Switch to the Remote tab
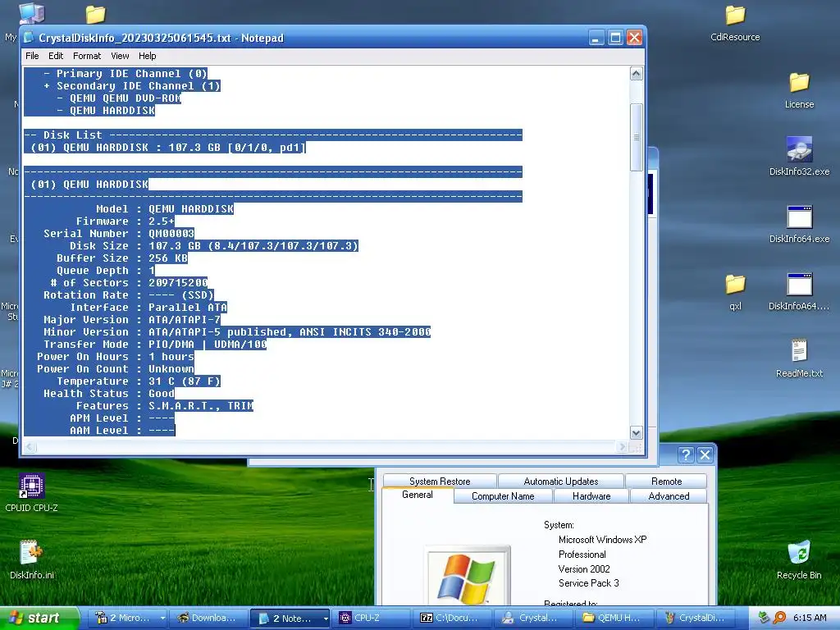 (666, 481)
